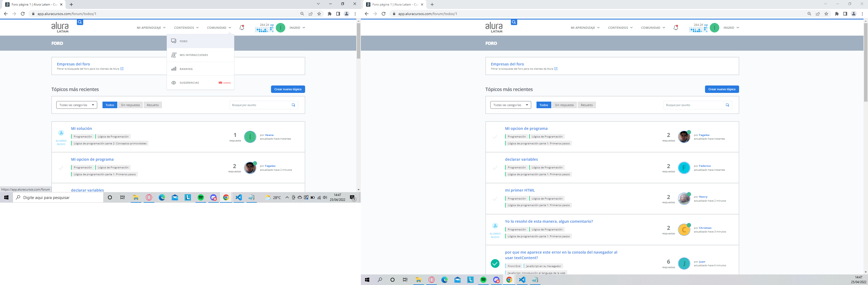The height and width of the screenshot is (285, 868).
Task: Open topic Yo lo resolví de esta manera
Action: pos(549,221)
